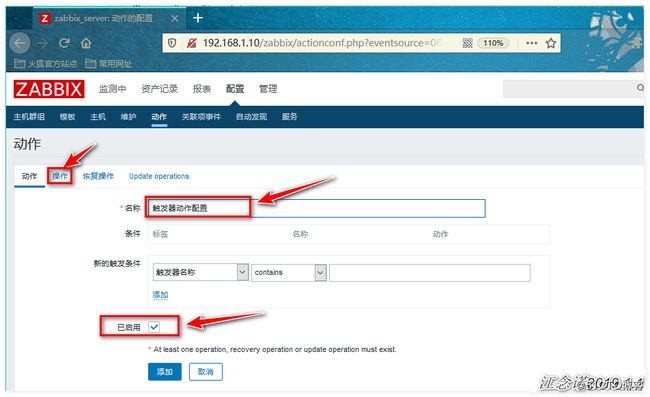Click the 动作 column header in conditions

click(440, 234)
